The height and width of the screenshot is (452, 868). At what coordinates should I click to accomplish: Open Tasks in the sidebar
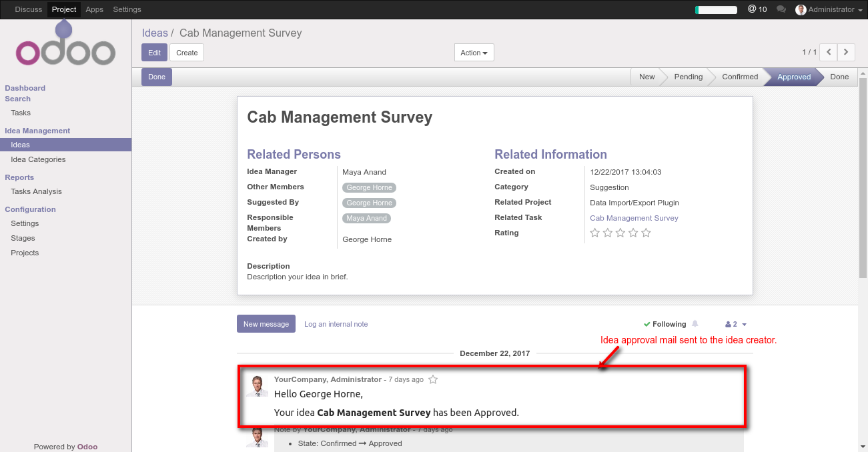tap(21, 113)
